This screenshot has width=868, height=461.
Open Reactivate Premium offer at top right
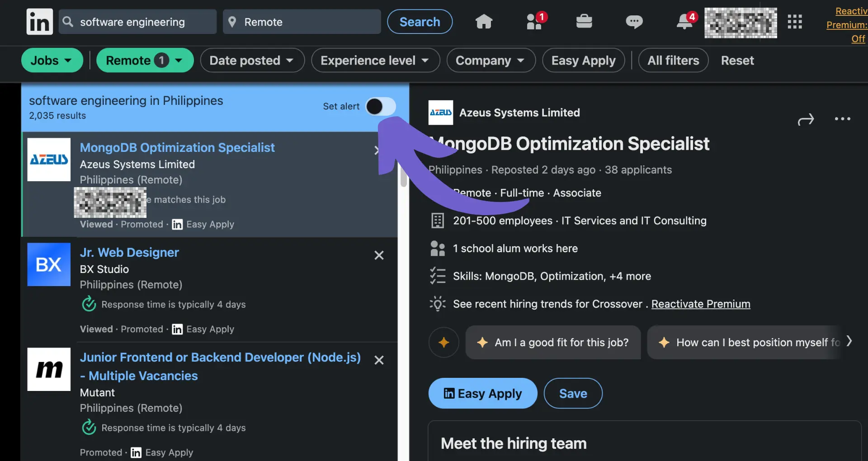846,25
